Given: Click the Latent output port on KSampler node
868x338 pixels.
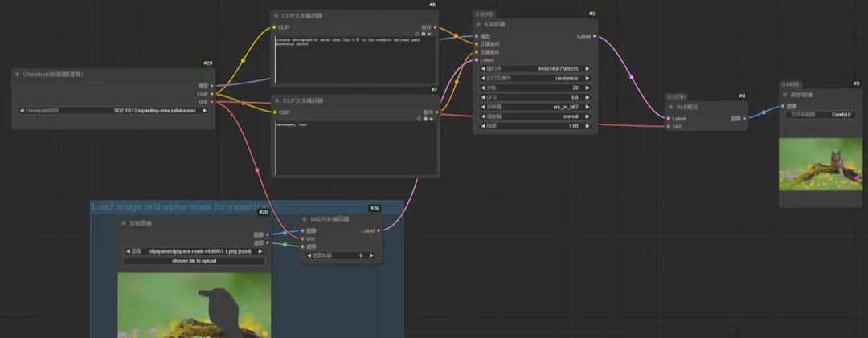Looking at the screenshot, I should [593, 36].
